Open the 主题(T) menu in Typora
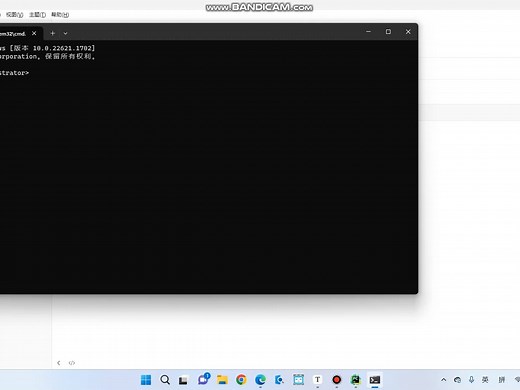The width and height of the screenshot is (520, 390). [37, 15]
